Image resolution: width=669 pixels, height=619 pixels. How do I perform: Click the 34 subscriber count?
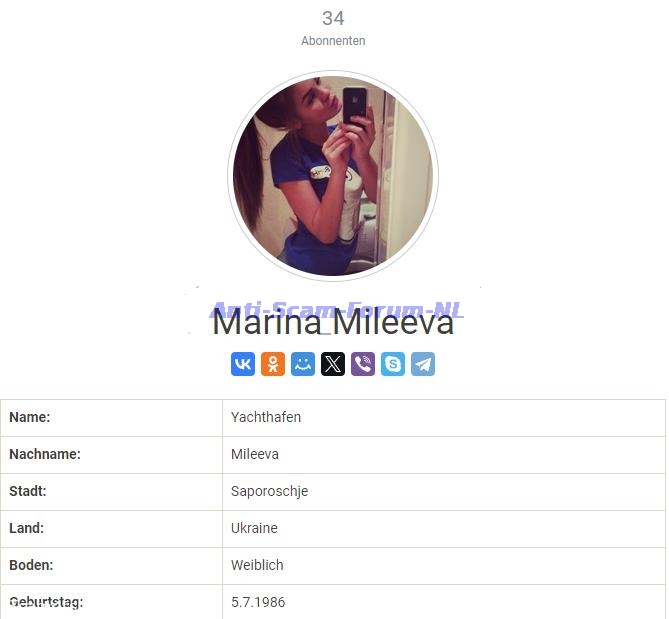333,18
